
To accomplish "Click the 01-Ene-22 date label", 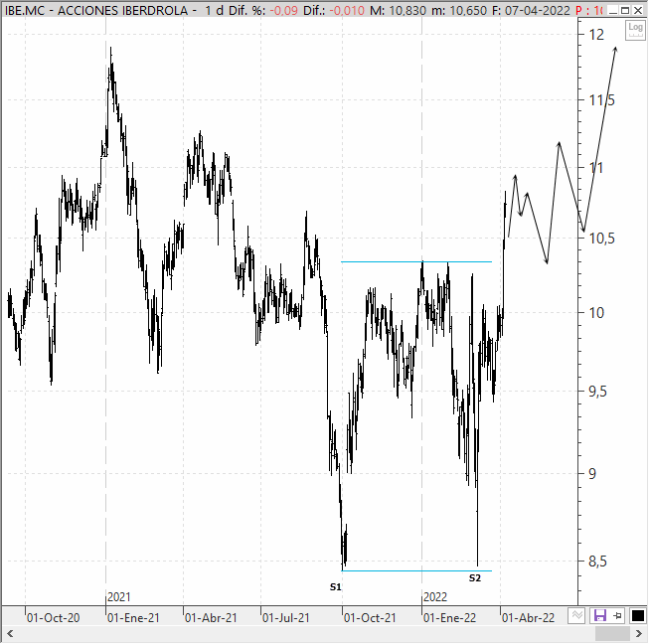I will (x=449, y=618).
